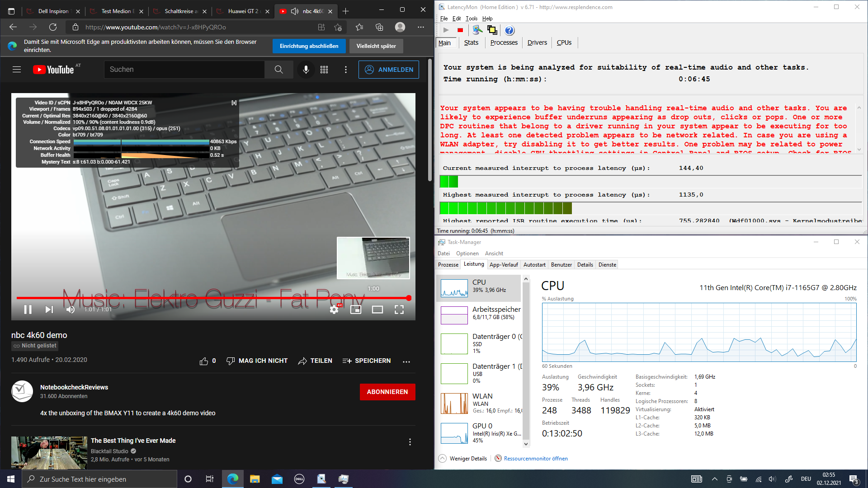Mute the YouTube video volume

click(x=71, y=310)
